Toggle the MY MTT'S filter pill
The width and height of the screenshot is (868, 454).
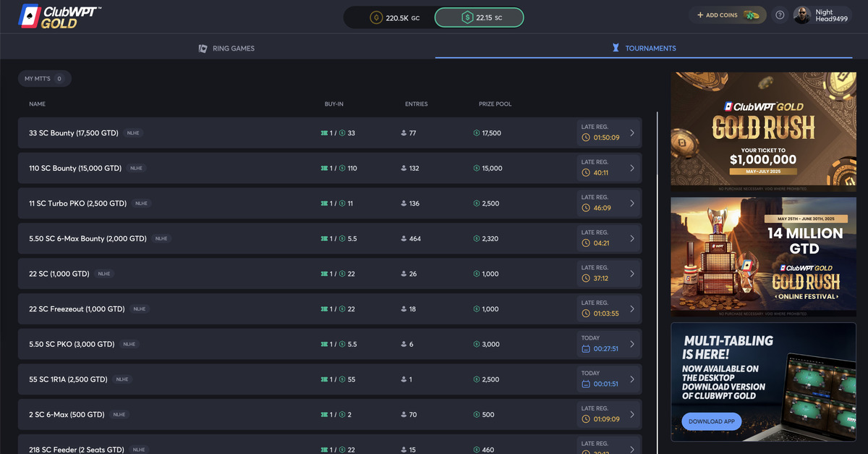click(x=44, y=78)
